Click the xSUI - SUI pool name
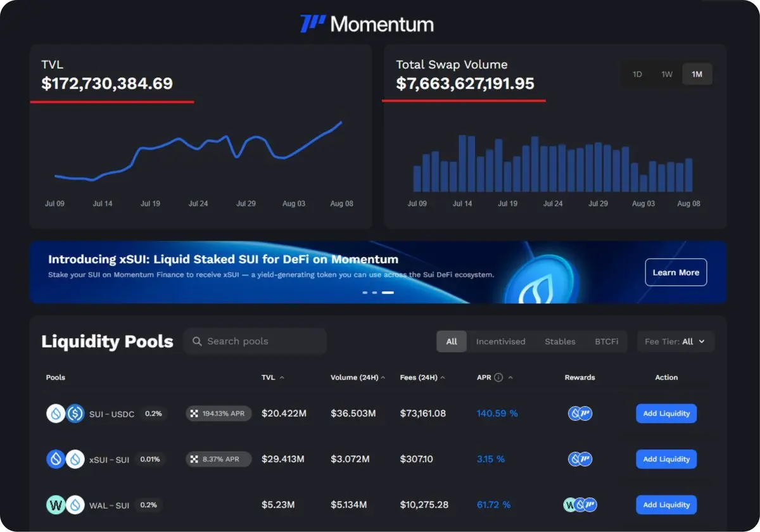 (x=110, y=460)
